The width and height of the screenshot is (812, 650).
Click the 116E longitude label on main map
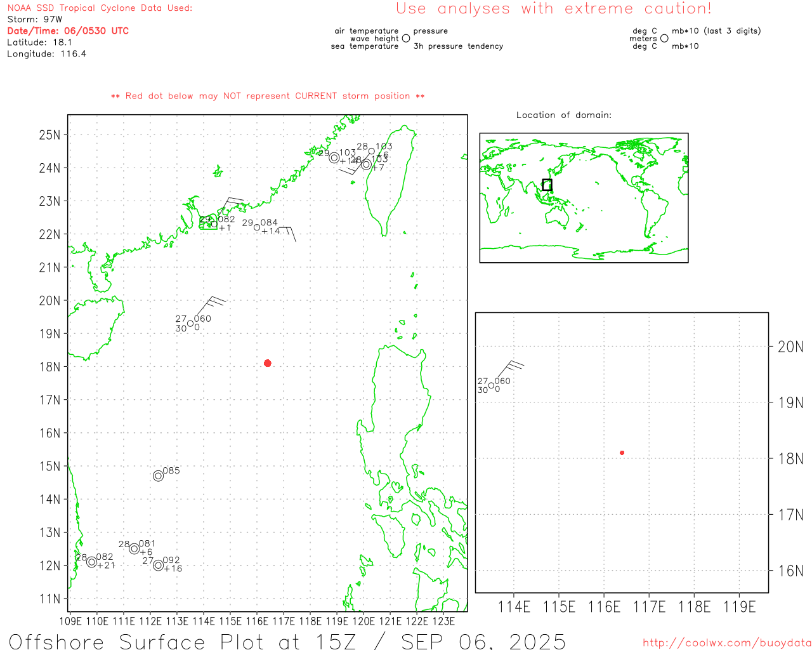click(x=257, y=621)
